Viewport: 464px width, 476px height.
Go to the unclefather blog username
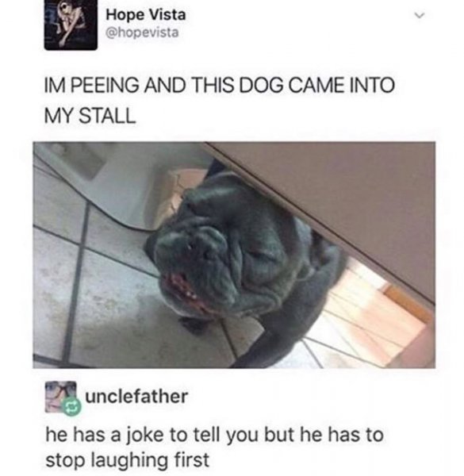point(136,397)
